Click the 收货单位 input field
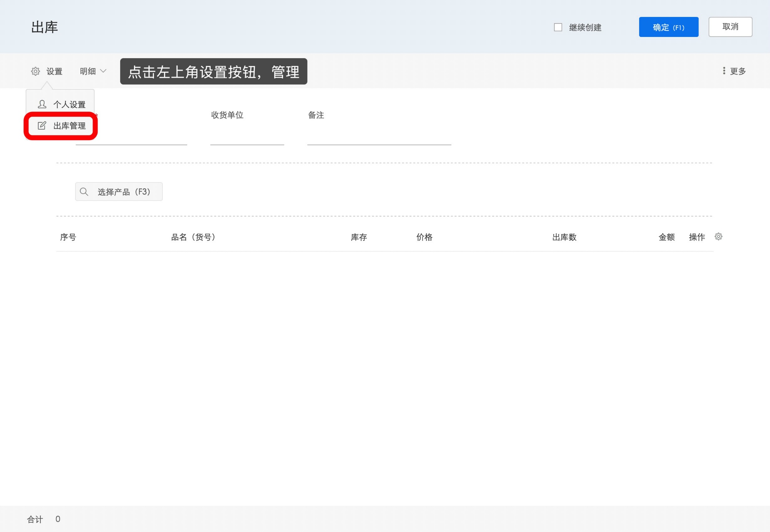770x532 pixels. pyautogui.click(x=247, y=136)
